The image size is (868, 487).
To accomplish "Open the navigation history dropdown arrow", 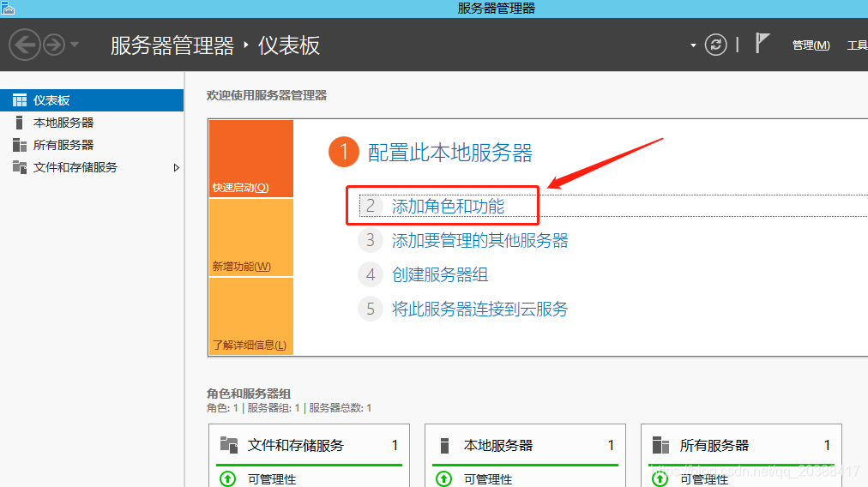I will click(74, 45).
